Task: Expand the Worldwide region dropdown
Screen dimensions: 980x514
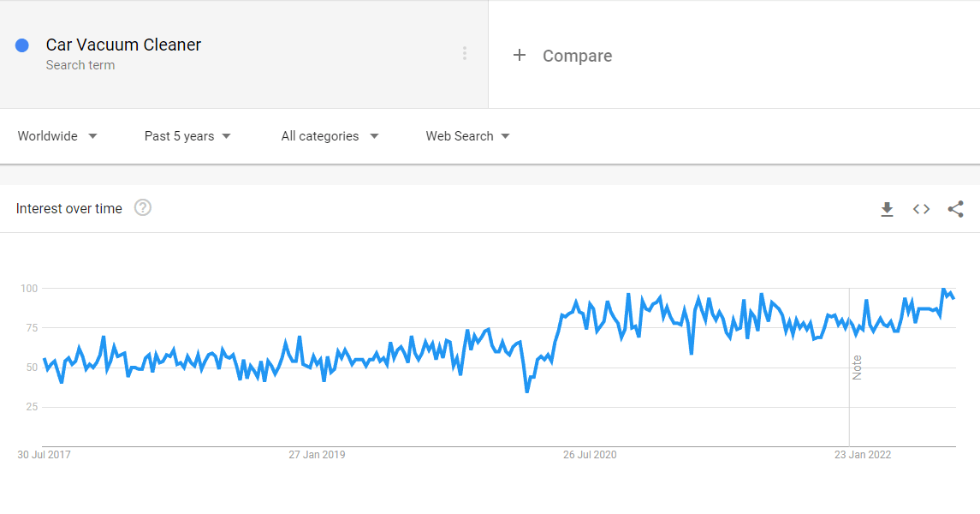Action: [56, 136]
